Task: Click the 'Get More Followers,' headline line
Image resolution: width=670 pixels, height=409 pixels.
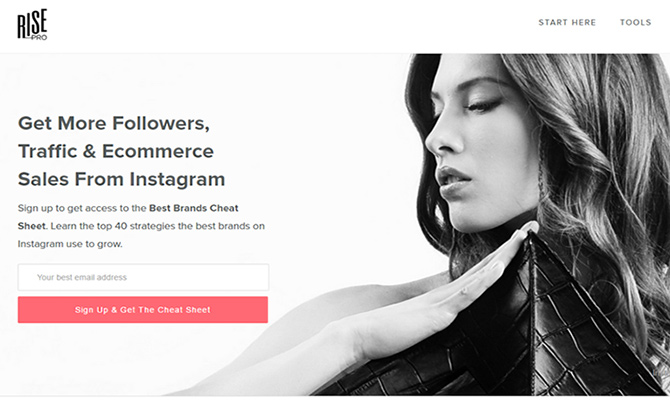Action: 114,123
